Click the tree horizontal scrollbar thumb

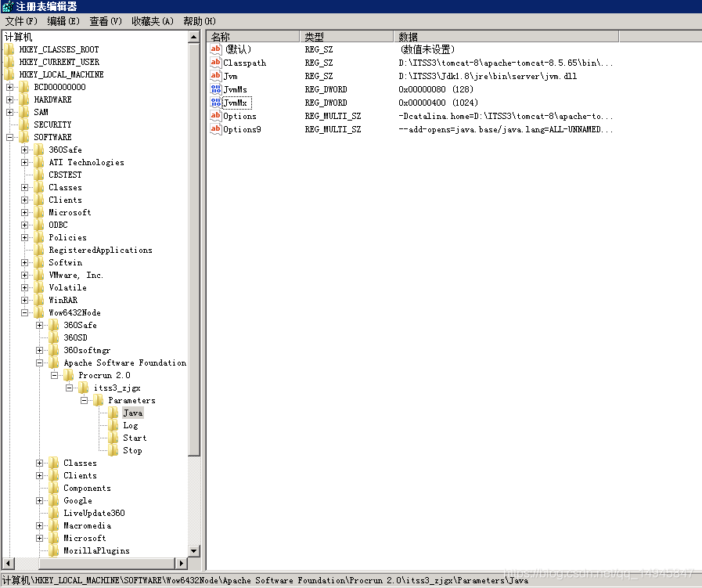coord(106,563)
